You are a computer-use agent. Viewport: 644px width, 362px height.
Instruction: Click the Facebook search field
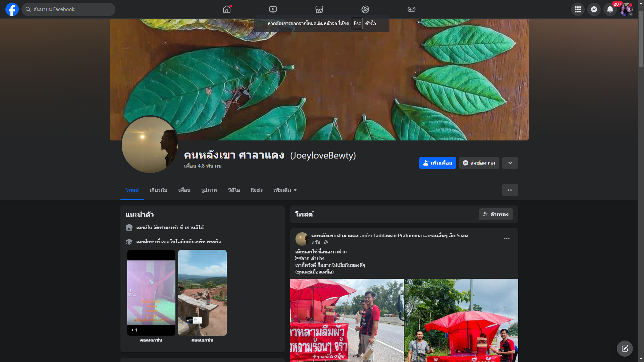[70, 9]
